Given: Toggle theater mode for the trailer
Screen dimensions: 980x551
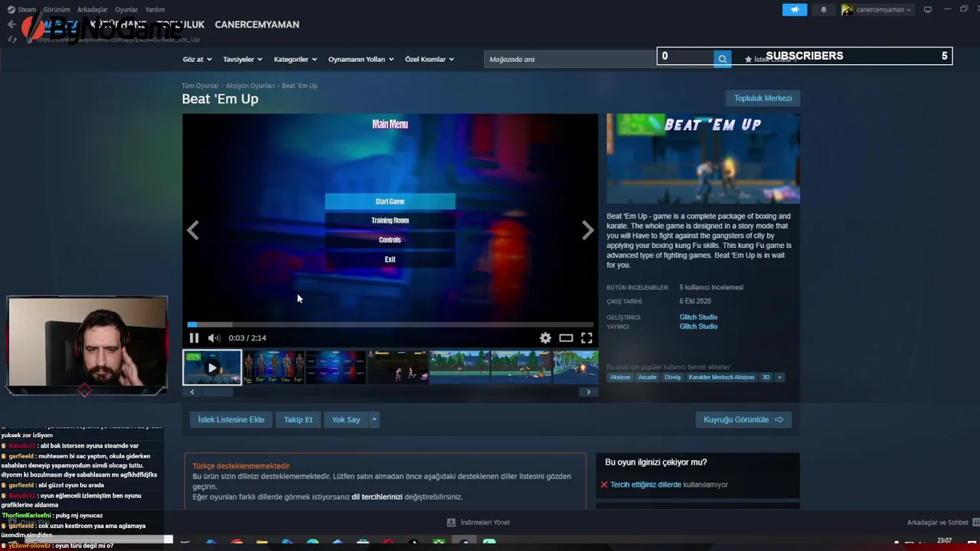Looking at the screenshot, I should pyautogui.click(x=566, y=337).
